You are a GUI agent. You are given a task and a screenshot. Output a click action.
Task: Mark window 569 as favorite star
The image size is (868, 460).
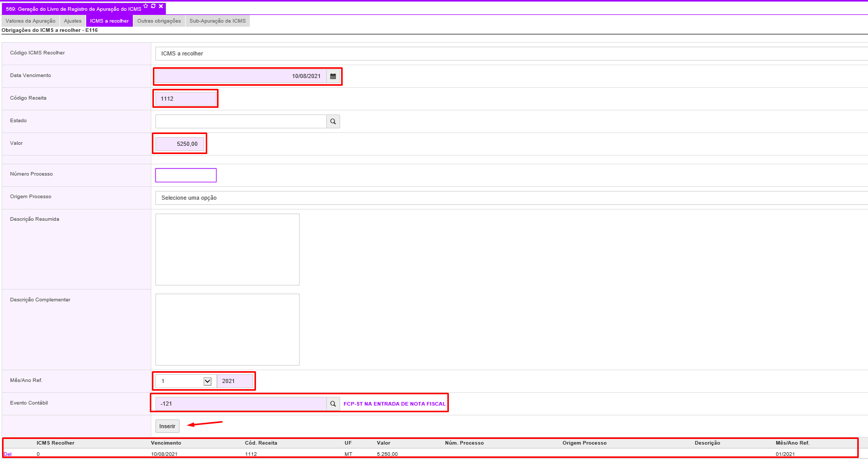(146, 6)
